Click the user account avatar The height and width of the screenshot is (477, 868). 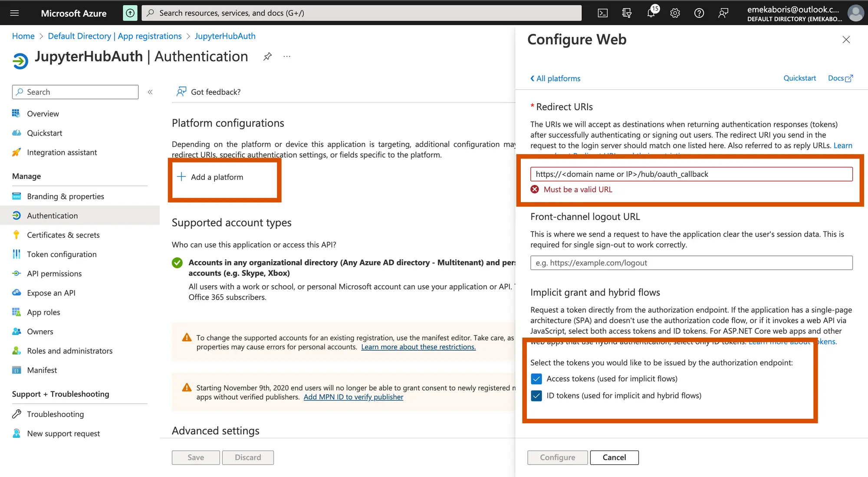(855, 13)
